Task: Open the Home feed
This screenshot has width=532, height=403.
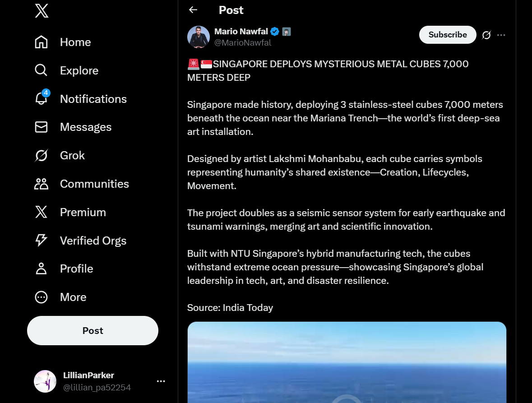Action: pyautogui.click(x=63, y=42)
